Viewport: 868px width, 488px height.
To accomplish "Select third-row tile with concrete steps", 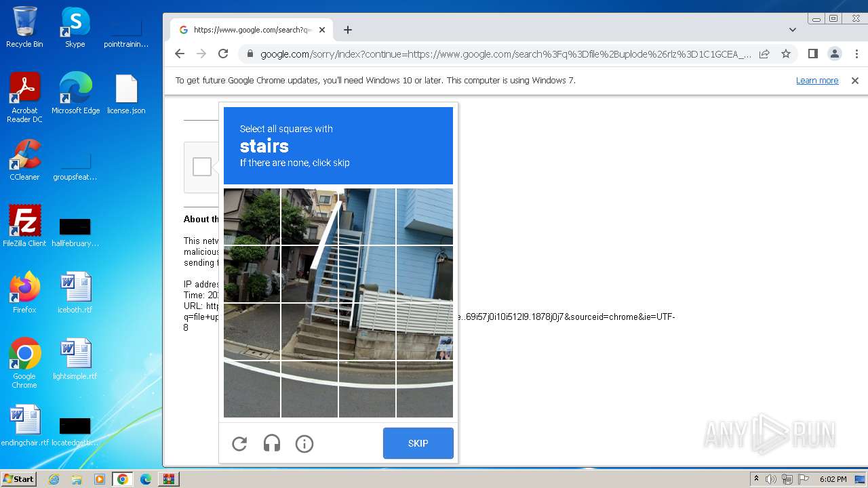I will [x=309, y=331].
